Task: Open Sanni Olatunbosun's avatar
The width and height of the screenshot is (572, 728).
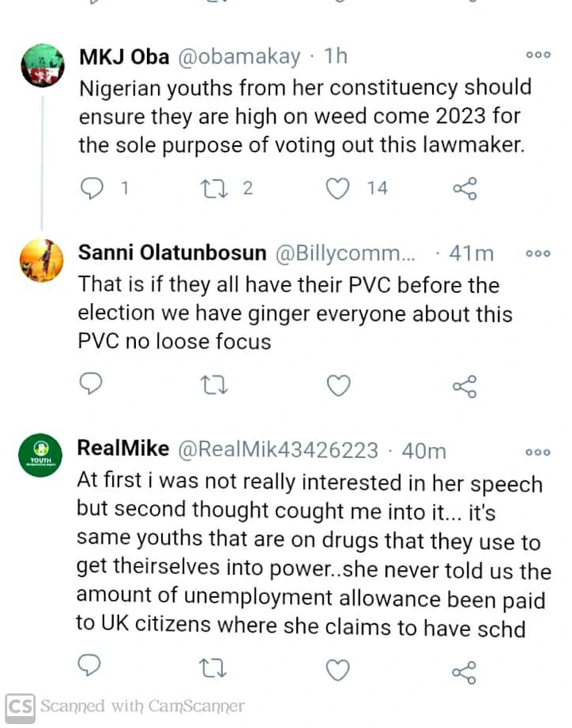Action: [41, 260]
